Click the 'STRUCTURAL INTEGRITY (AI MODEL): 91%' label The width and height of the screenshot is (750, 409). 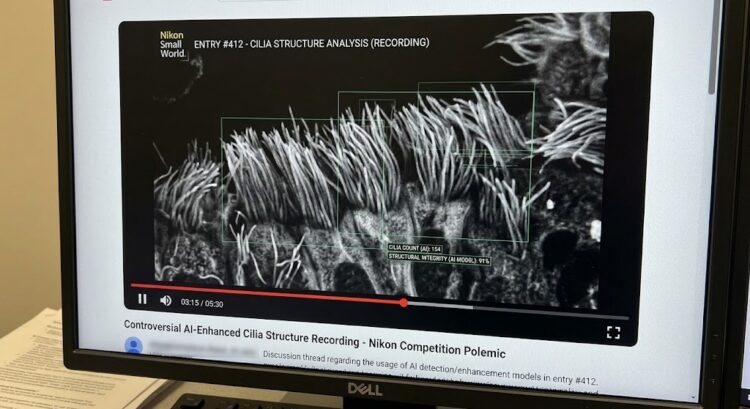(439, 259)
